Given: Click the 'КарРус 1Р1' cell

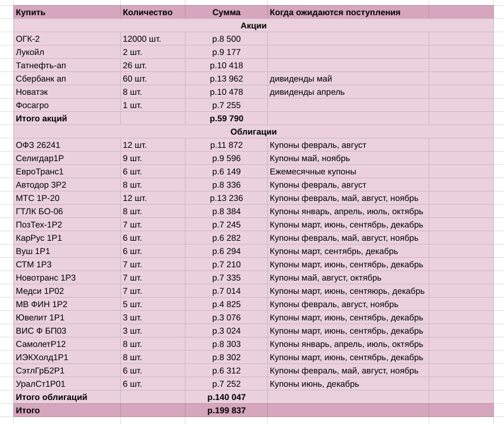Looking at the screenshot, I should pyautogui.click(x=67, y=238).
